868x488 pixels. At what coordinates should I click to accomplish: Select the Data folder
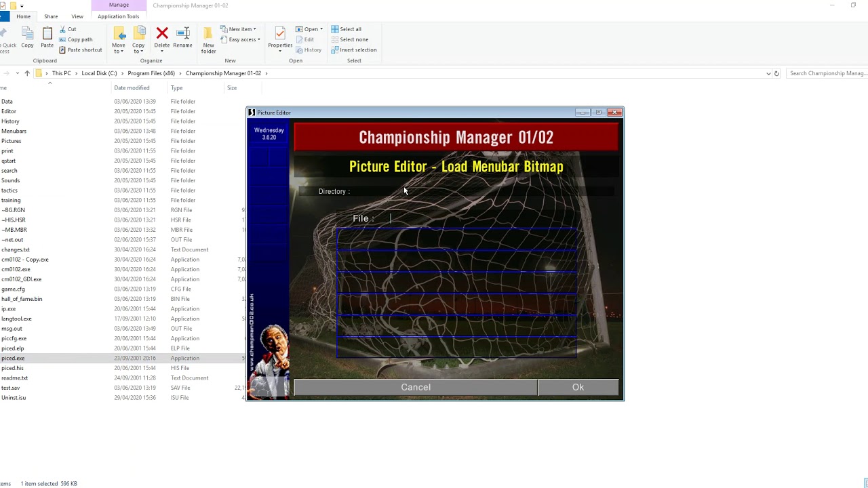[x=7, y=102]
